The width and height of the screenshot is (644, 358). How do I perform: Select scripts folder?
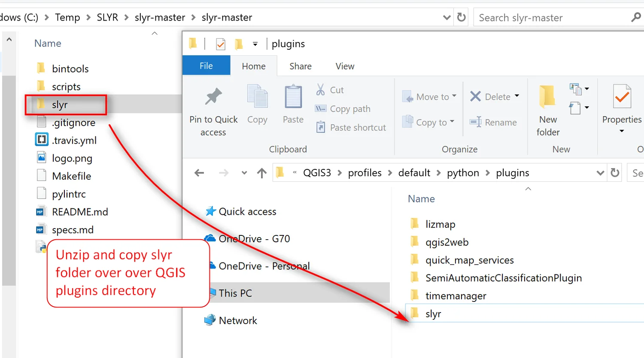[58, 87]
